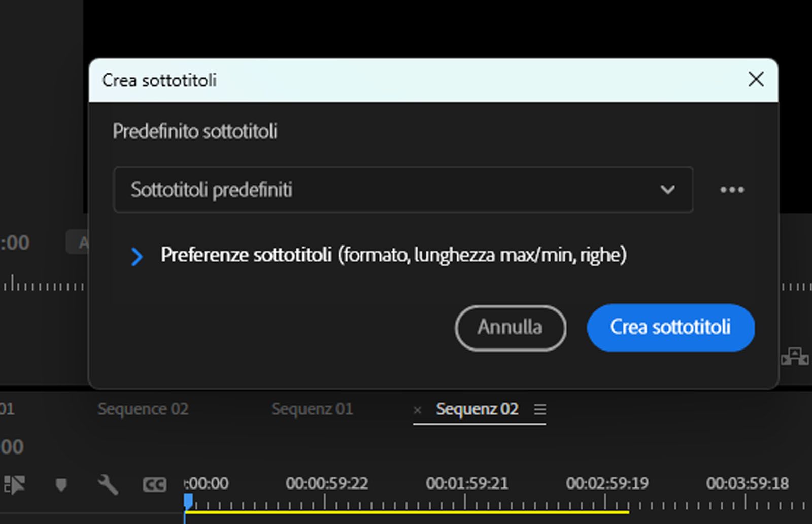
Task: Open the Sequence 02 timeline tab
Action: (143, 409)
